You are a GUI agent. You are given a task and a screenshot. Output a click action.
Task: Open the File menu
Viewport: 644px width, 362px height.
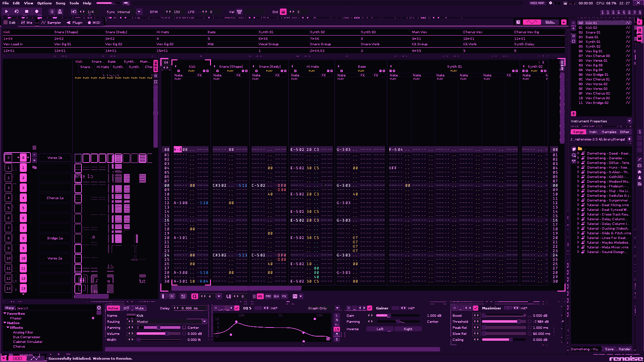(x=6, y=3)
